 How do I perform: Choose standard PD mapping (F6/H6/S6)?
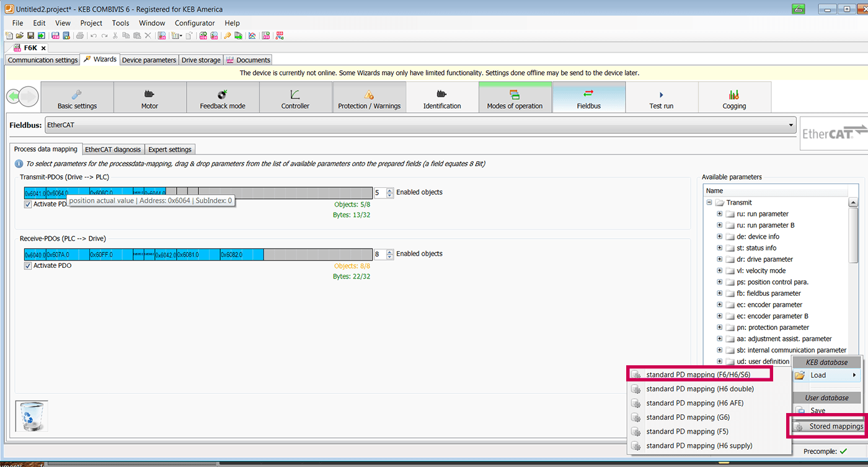click(699, 375)
